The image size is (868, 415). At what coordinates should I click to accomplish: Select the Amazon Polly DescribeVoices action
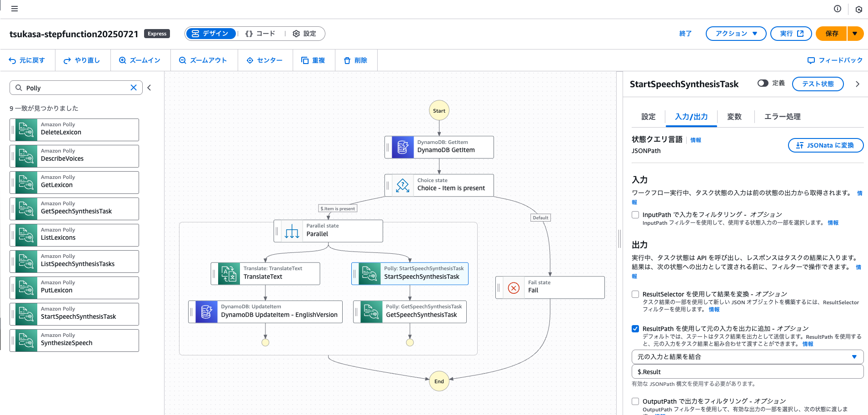click(74, 156)
